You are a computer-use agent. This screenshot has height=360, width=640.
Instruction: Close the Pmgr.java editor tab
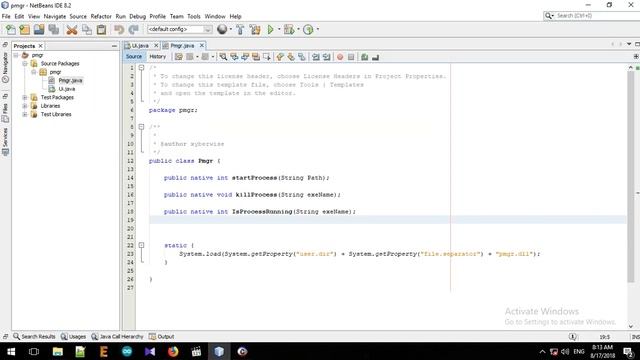(x=202, y=45)
